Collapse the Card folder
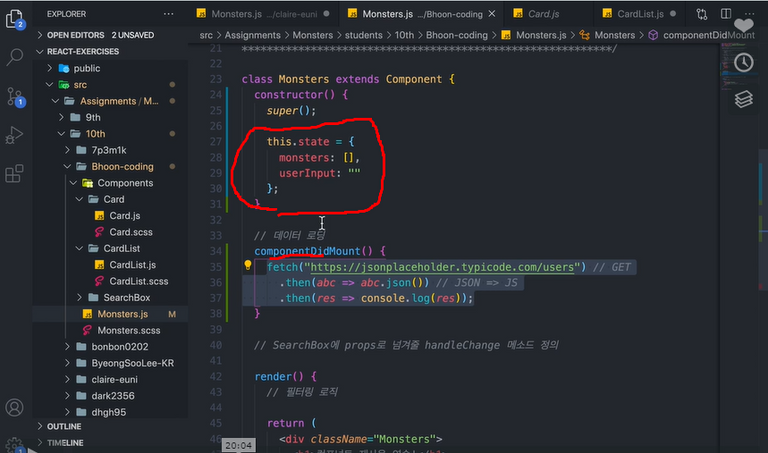The height and width of the screenshot is (453, 768). click(x=110, y=199)
